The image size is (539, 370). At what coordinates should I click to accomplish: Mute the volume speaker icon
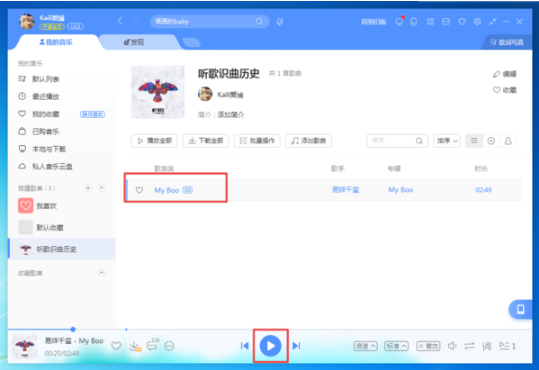pos(452,346)
